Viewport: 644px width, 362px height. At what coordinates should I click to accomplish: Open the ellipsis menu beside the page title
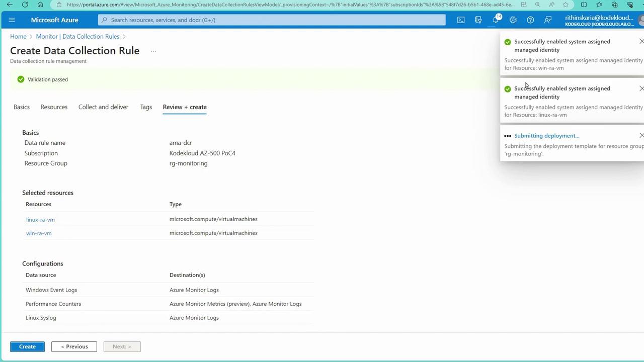[x=153, y=51]
